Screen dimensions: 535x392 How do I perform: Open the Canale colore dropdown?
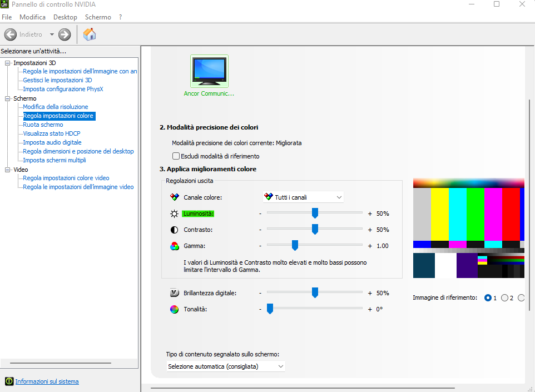tap(303, 197)
